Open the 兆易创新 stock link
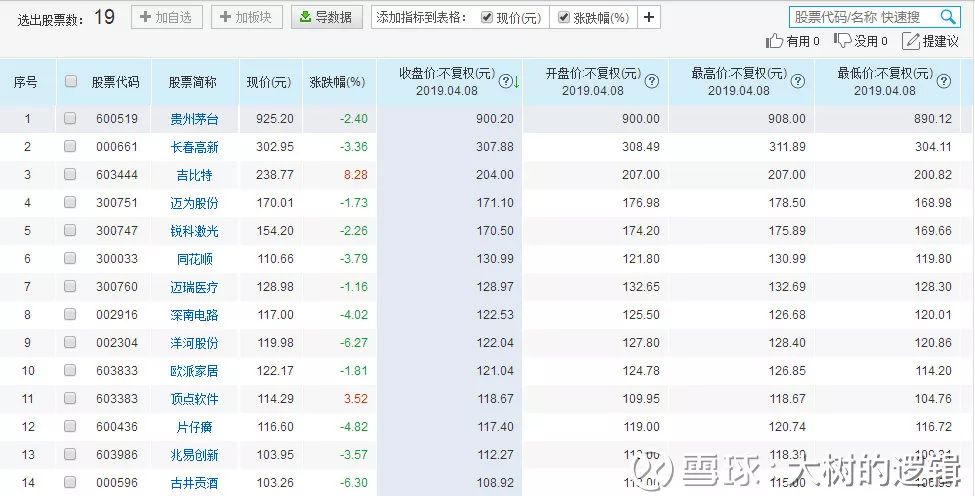Image resolution: width=975 pixels, height=496 pixels. [x=194, y=454]
